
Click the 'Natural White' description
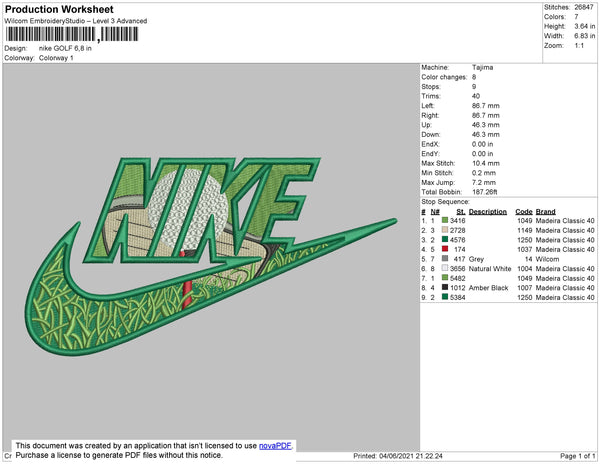point(490,269)
